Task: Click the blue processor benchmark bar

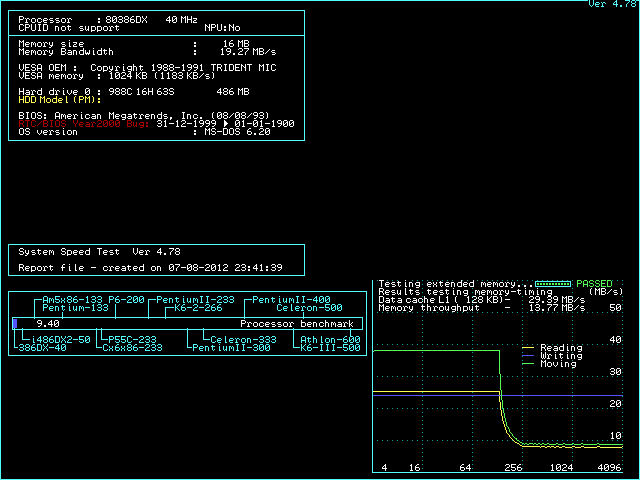Action: tap(15, 323)
